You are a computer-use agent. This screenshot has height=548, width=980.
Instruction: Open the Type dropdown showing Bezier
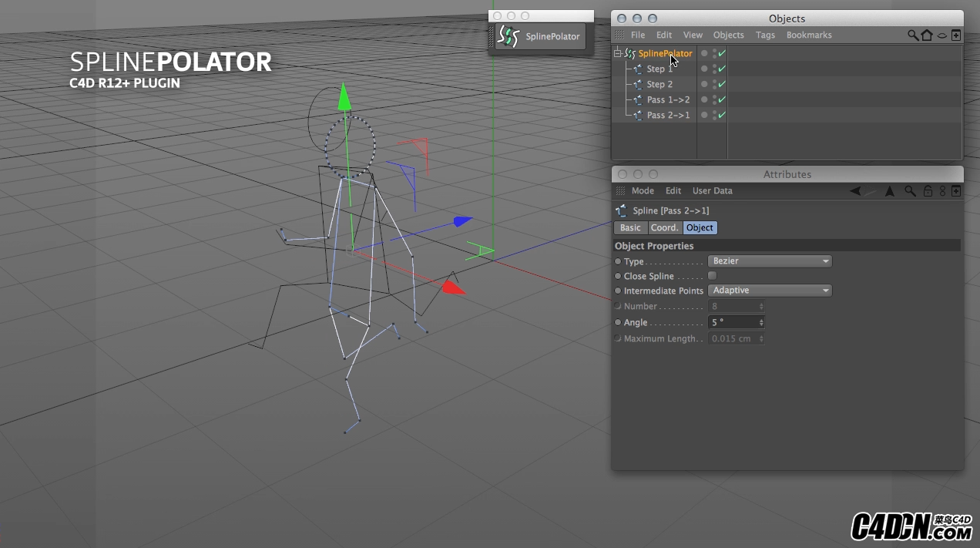coord(770,261)
